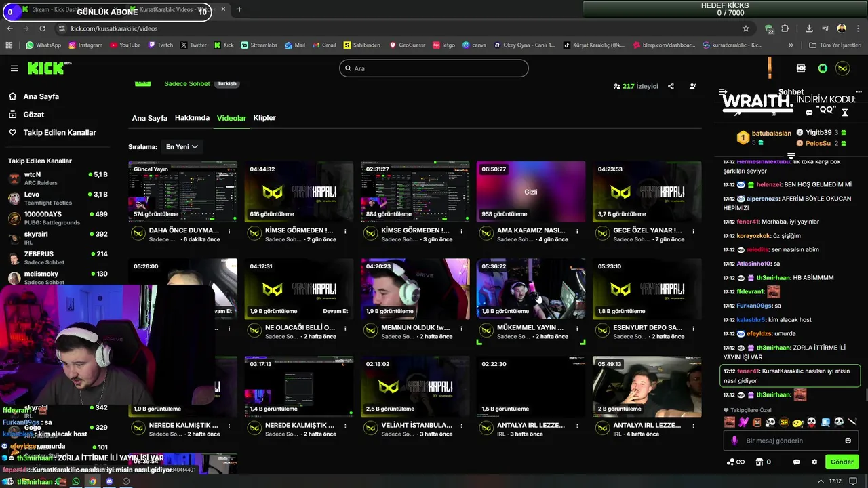Click the camera stream icon in Kick header
The width and height of the screenshot is (868, 488).
[x=801, y=68]
